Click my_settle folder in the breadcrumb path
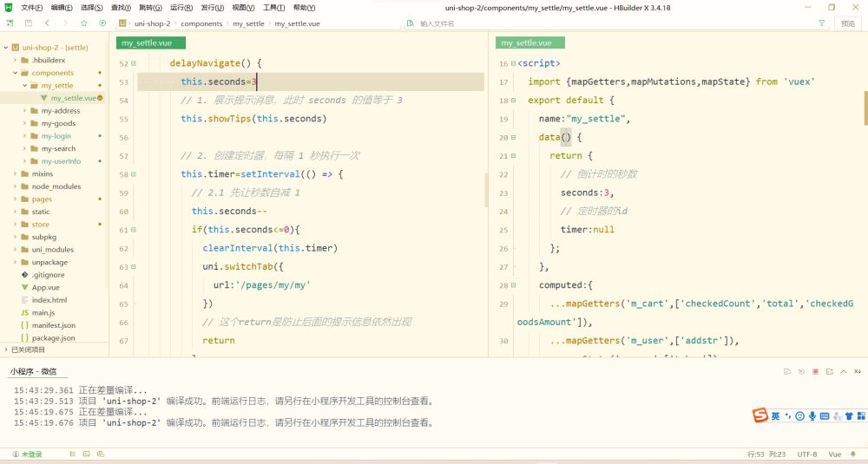The height and width of the screenshot is (464, 868). (x=248, y=23)
